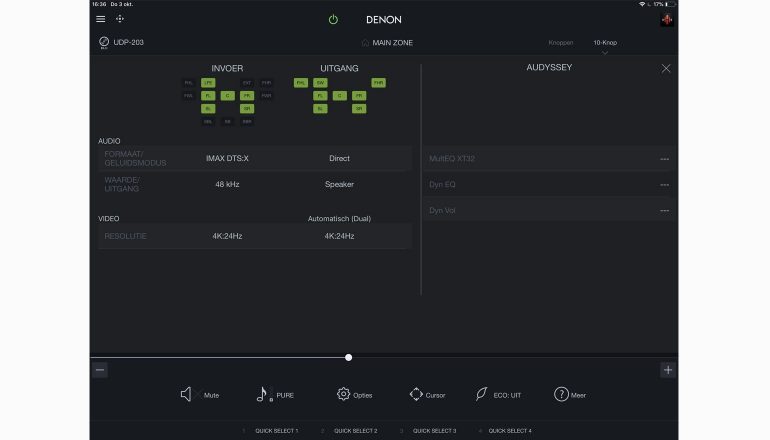Click the move/cursor icon beside the menu
Screen dimensions: 770x440
pyautogui.click(x=120, y=19)
